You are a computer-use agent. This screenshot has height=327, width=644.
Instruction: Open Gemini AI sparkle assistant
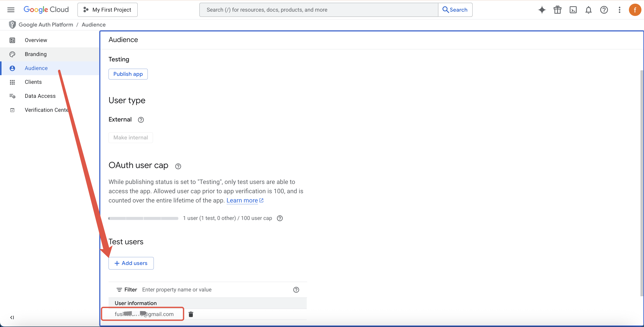[x=542, y=10]
